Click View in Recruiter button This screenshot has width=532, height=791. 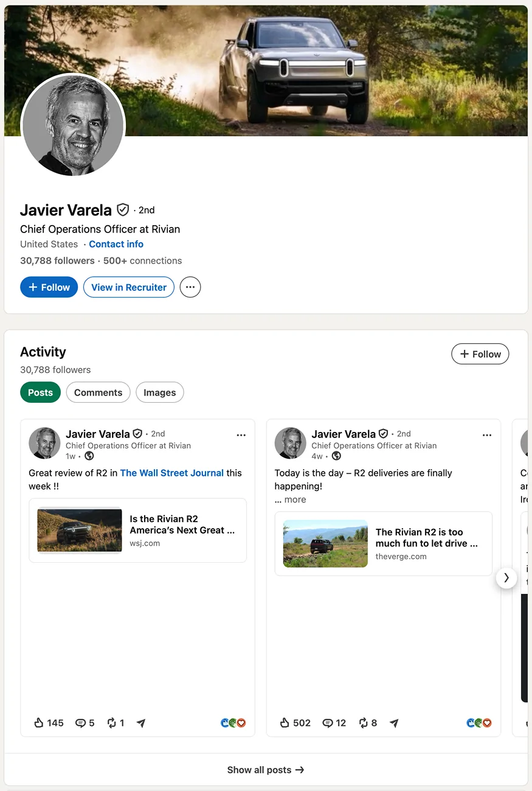tap(129, 287)
